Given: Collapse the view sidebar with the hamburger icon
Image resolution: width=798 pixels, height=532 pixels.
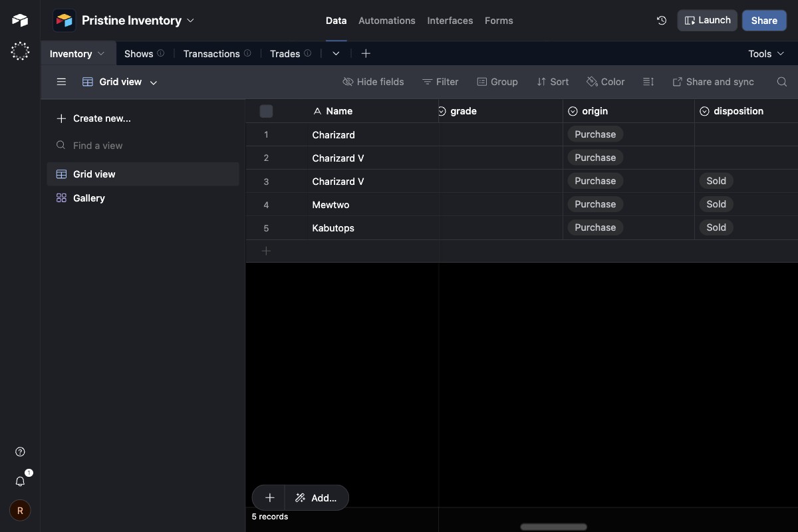Looking at the screenshot, I should [61, 81].
